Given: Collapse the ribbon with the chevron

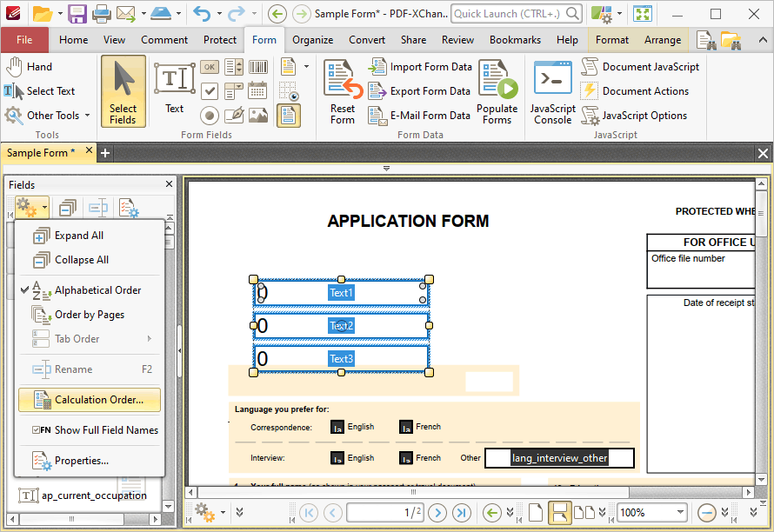Looking at the screenshot, I should tap(764, 41).
